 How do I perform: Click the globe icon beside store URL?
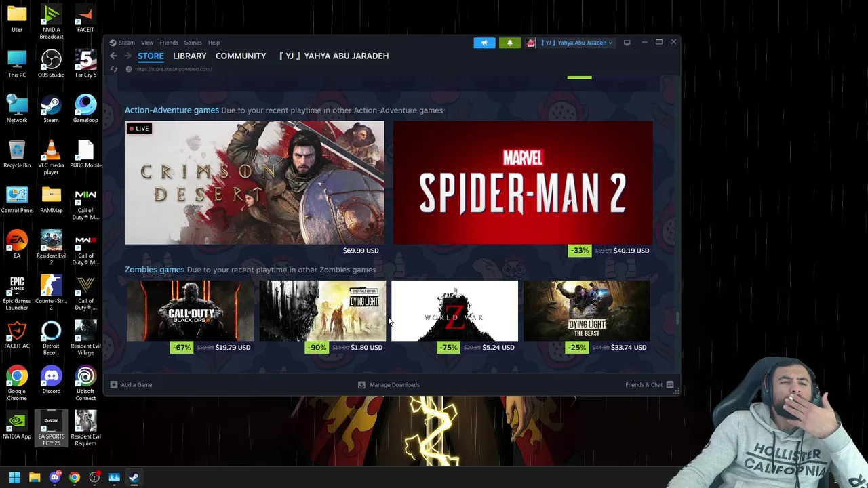click(129, 69)
